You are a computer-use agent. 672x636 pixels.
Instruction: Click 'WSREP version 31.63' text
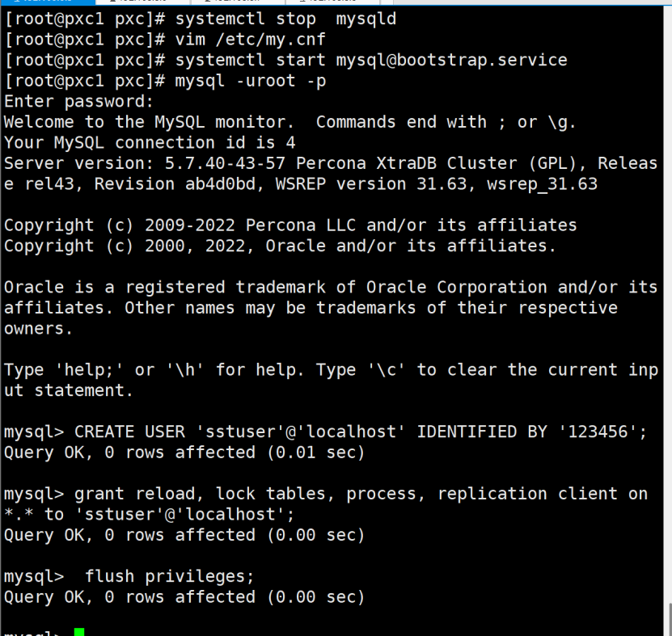click(371, 184)
